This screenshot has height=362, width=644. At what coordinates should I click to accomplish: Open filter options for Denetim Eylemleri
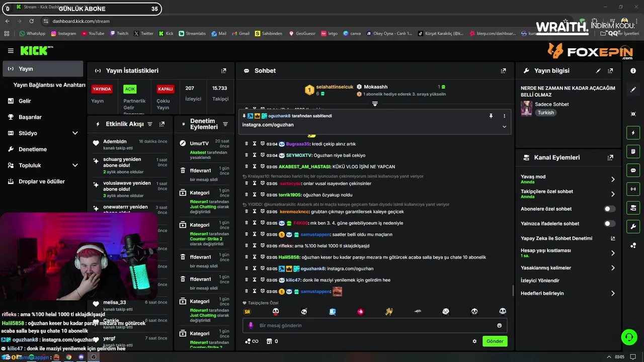pyautogui.click(x=225, y=124)
